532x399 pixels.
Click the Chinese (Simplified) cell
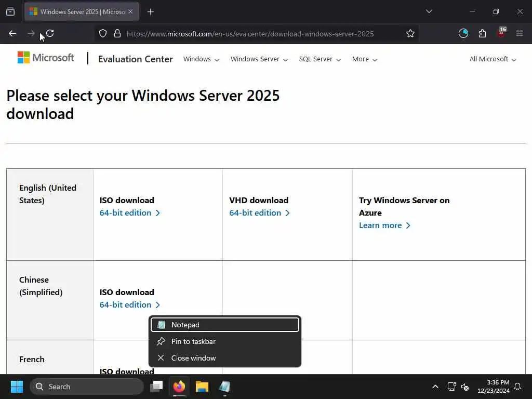[50, 300]
